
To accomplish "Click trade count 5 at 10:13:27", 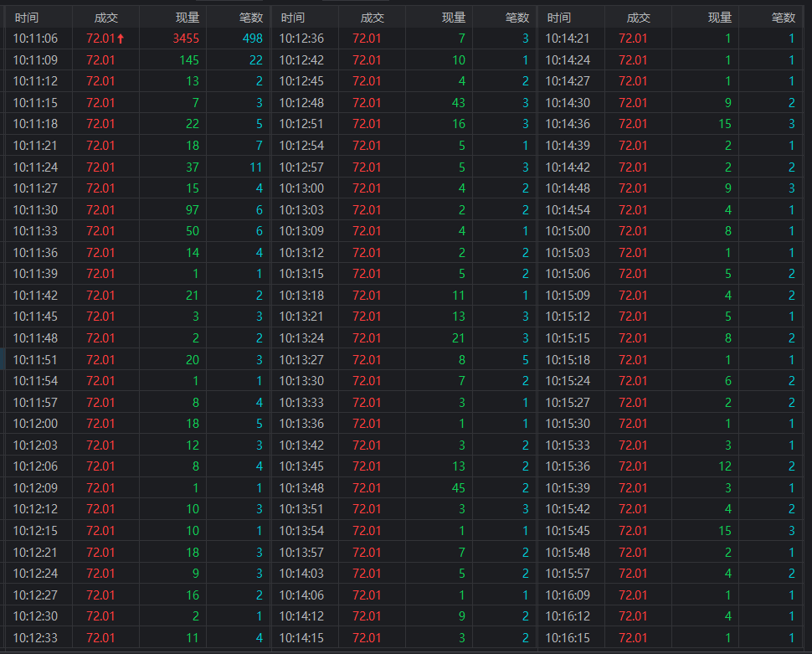I will pyautogui.click(x=526, y=359).
